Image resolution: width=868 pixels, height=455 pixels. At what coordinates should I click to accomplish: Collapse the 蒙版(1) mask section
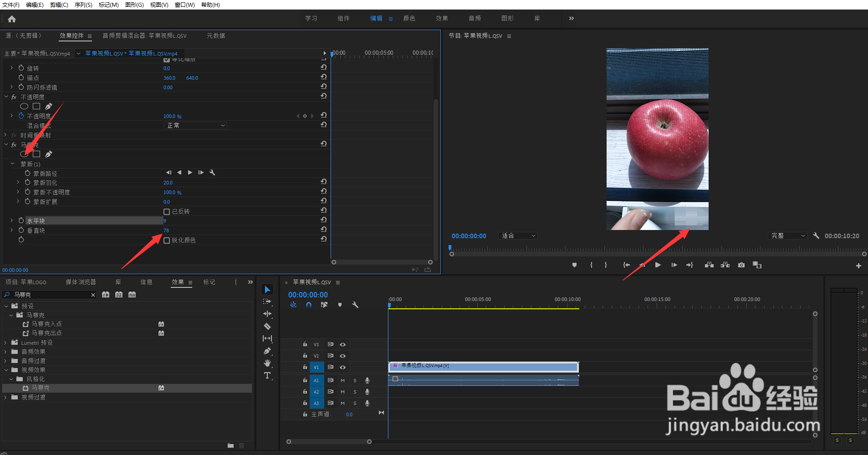point(12,164)
